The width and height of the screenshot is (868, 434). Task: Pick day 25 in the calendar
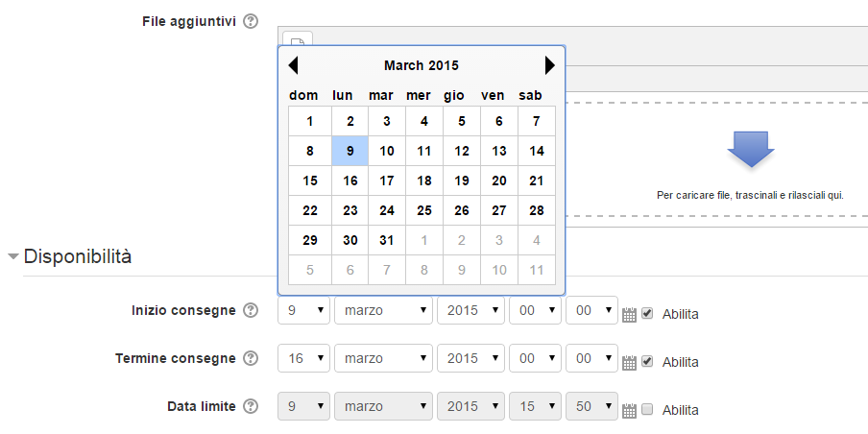click(x=424, y=210)
